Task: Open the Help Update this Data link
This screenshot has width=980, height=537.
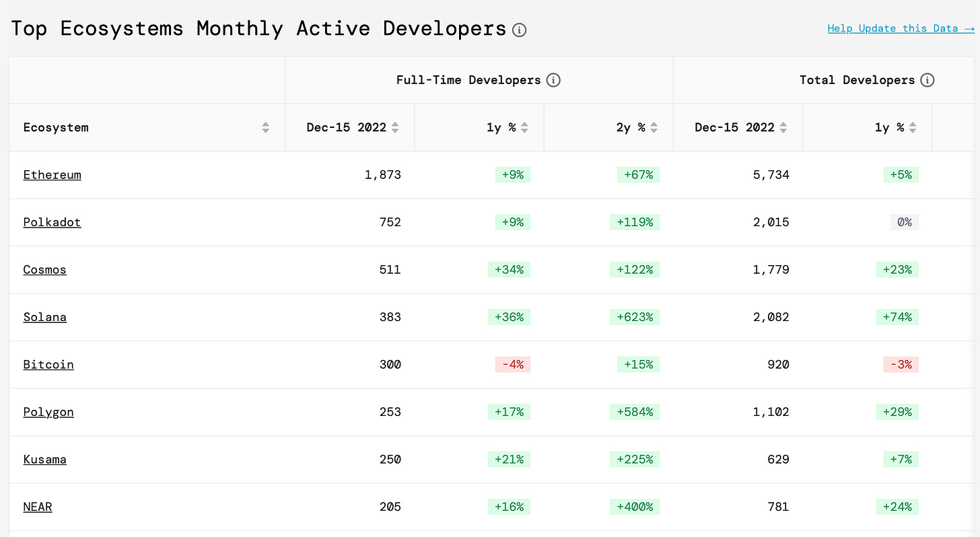Action: click(901, 28)
